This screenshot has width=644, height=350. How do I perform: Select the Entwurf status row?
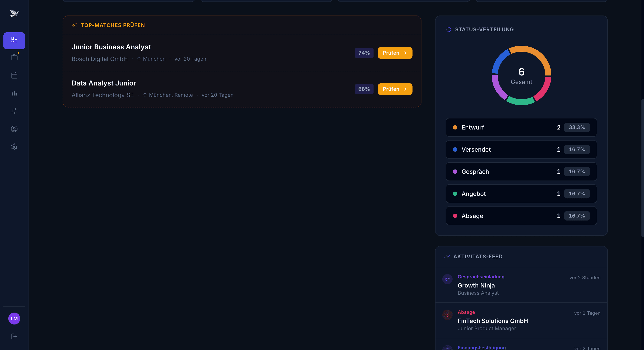(521, 127)
